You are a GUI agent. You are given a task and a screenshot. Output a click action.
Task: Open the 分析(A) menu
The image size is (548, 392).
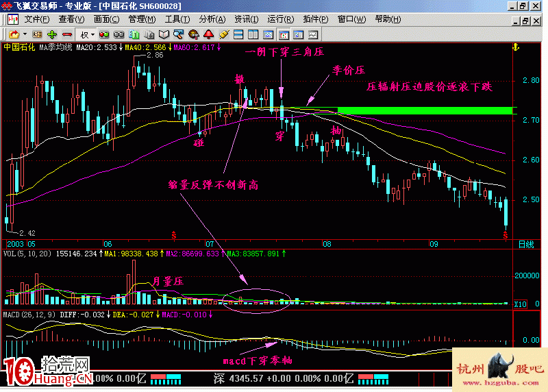tap(212, 19)
